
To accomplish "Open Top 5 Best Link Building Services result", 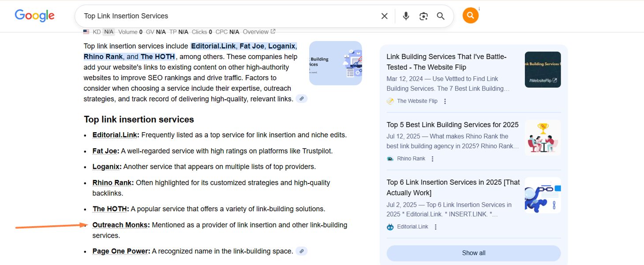I will point(452,125).
